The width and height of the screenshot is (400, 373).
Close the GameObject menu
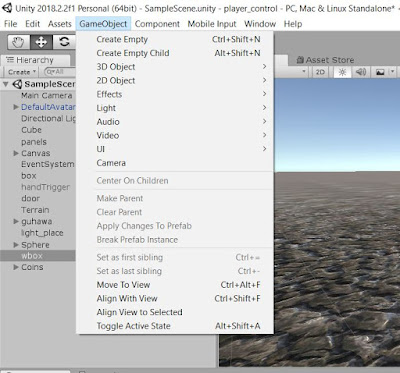click(103, 24)
